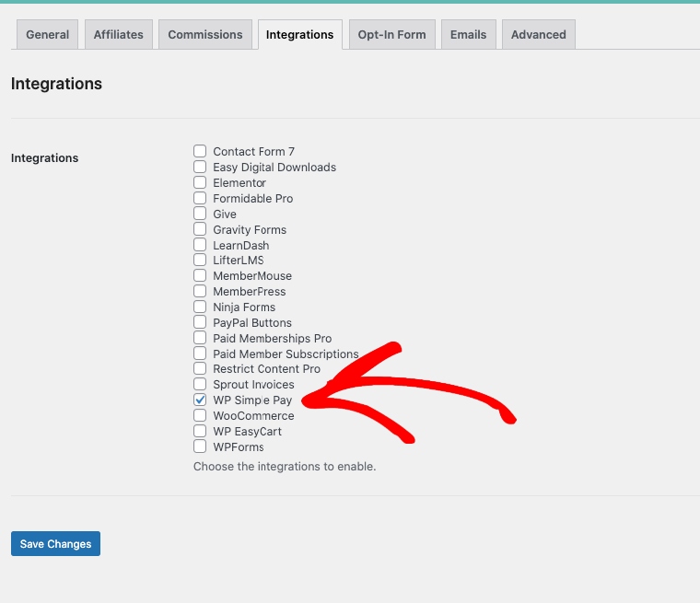Switch to the Emails tab
700x603 pixels.
click(x=468, y=35)
